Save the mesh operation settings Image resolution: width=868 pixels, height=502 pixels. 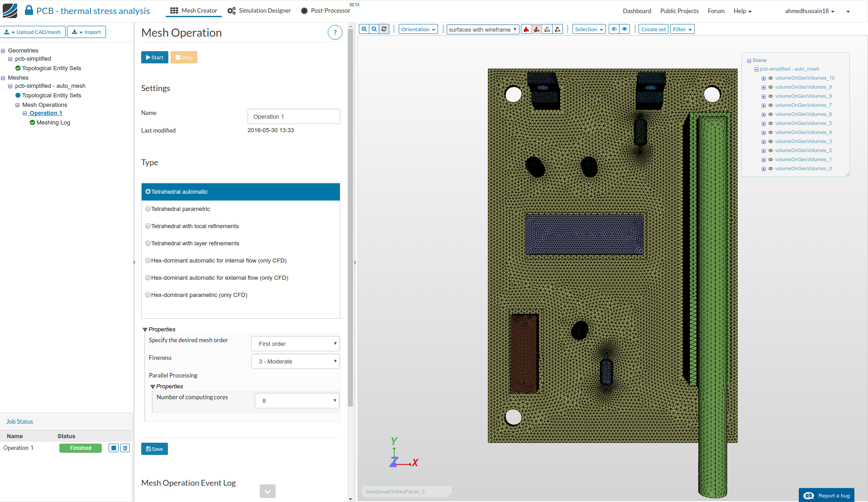(154, 449)
